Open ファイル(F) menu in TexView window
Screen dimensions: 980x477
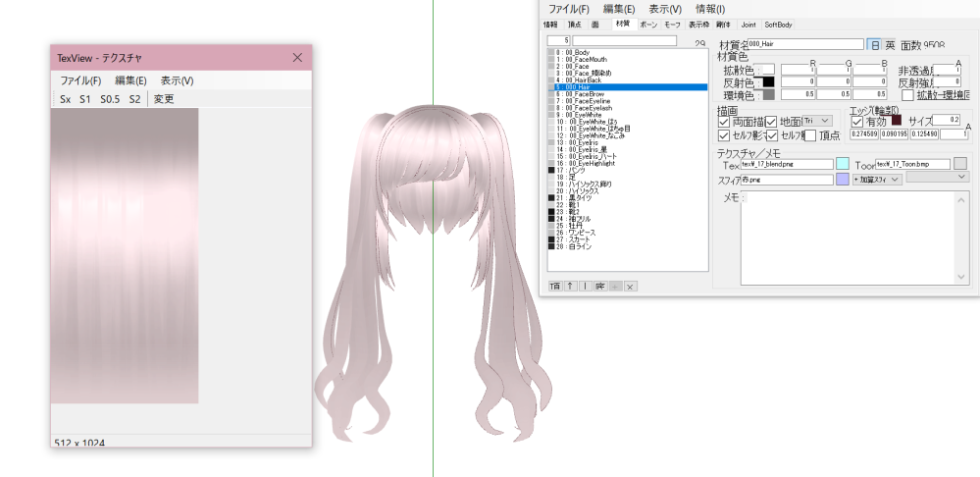[x=80, y=80]
